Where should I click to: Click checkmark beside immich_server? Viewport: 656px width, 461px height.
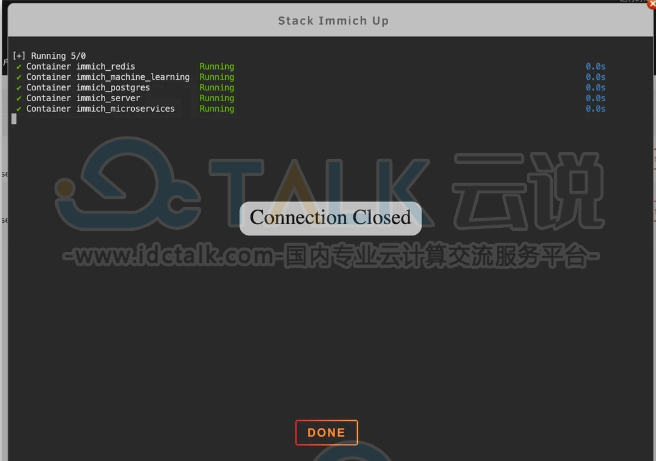click(18, 98)
